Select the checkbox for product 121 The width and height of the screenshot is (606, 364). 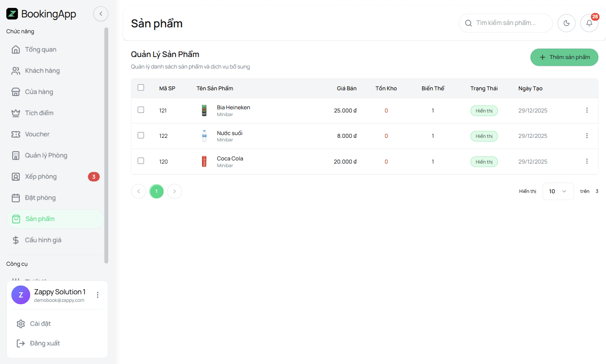(141, 110)
